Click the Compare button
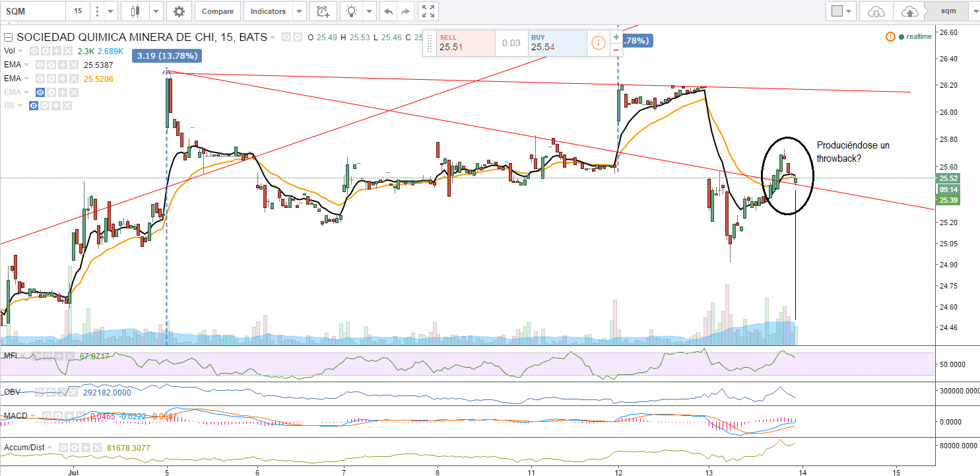Viewport: 980px width, 476px height. pyautogui.click(x=218, y=11)
